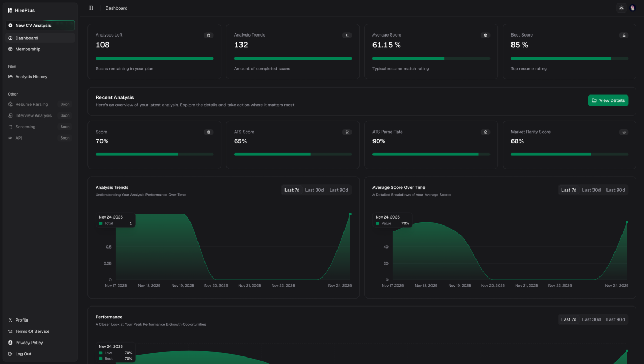The width and height of the screenshot is (644, 364).
Task: Click the clock icon on Analyses Left card
Action: 209,35
